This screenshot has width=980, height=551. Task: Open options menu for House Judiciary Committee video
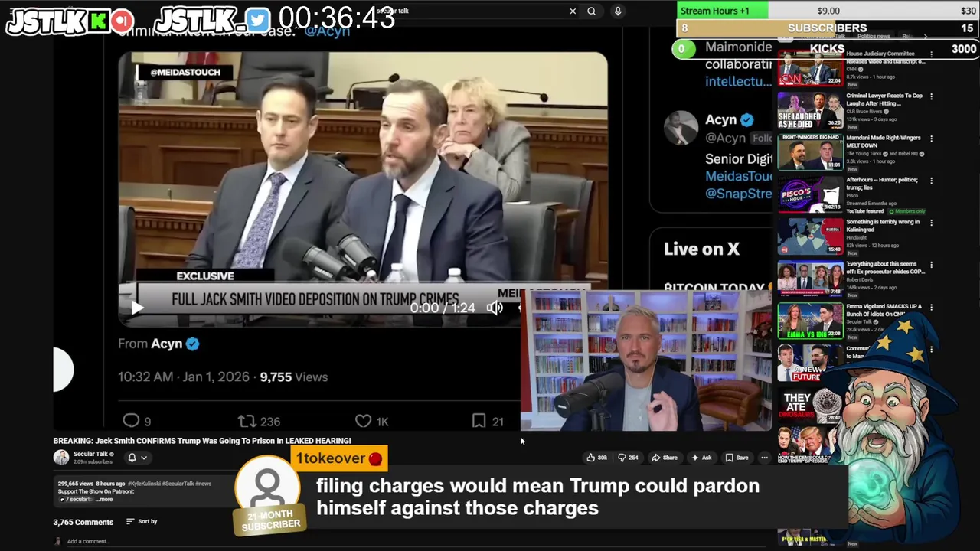pyautogui.click(x=931, y=54)
